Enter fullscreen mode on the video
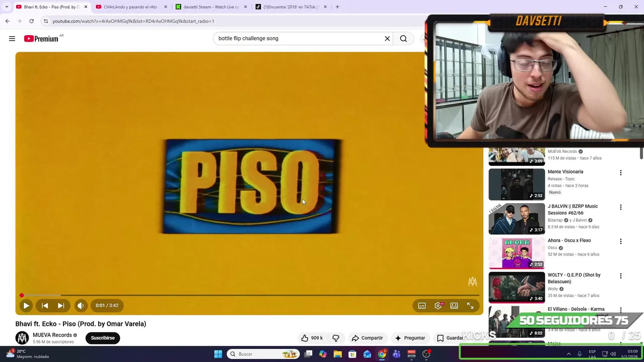 (470, 306)
